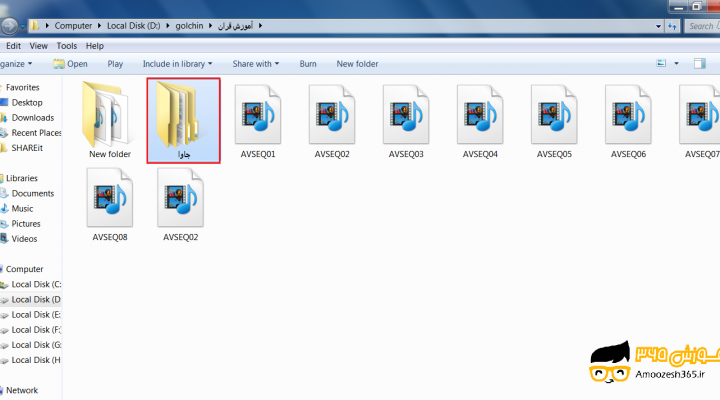Image resolution: width=720 pixels, height=400 pixels.
Task: Click the Burn toolbar button
Action: 308,64
